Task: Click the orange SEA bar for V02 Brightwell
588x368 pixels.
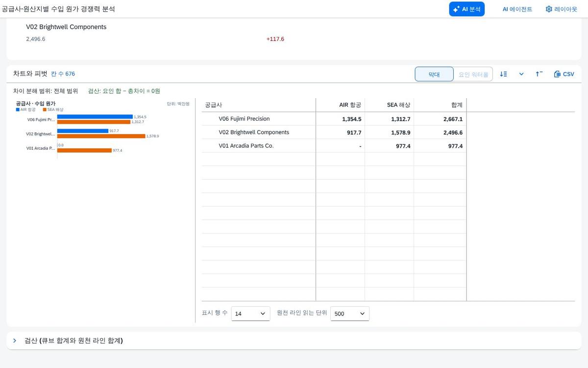Action: point(101,136)
